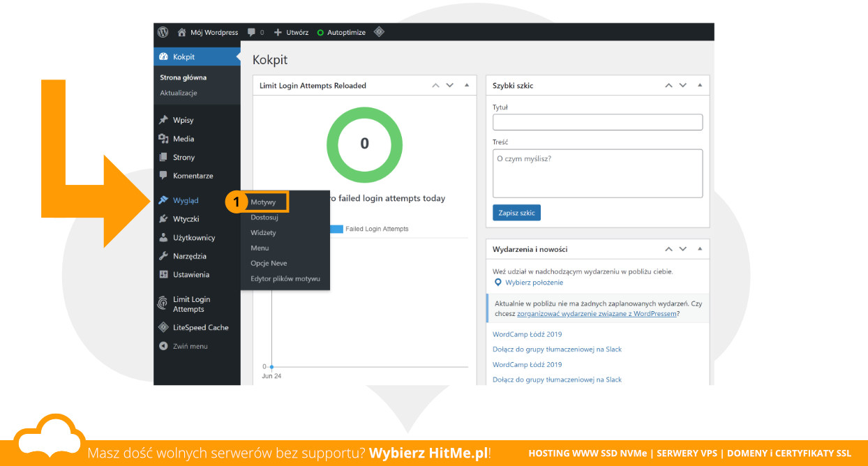This screenshot has width=868, height=466.
Task: Open Dostosuj in the Wygląd submenu
Action: click(264, 217)
